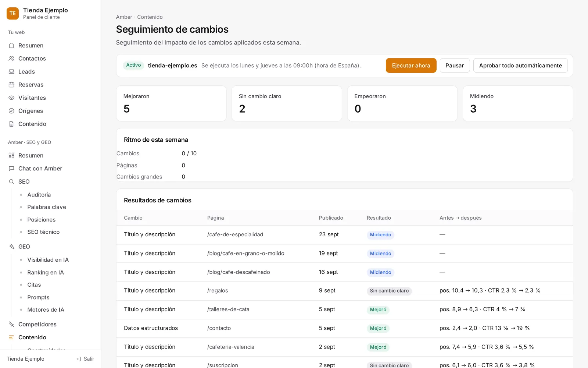Click the Activo status badge
The image size is (588, 368).
point(133,65)
